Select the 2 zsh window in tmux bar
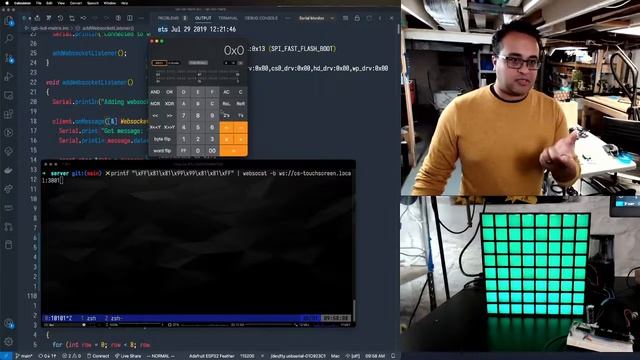640x360 pixels. [114, 318]
